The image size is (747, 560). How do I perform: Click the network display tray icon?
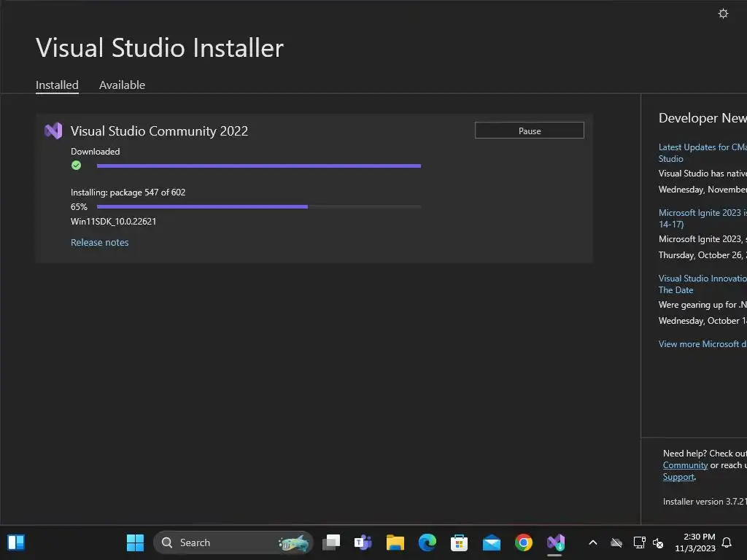pyautogui.click(x=639, y=542)
